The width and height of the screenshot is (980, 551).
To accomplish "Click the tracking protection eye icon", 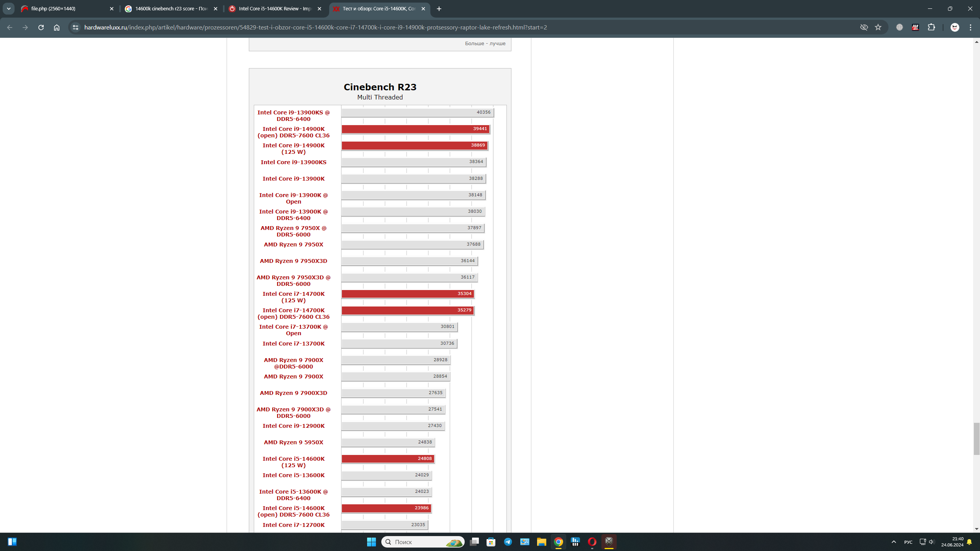I will pyautogui.click(x=864, y=27).
